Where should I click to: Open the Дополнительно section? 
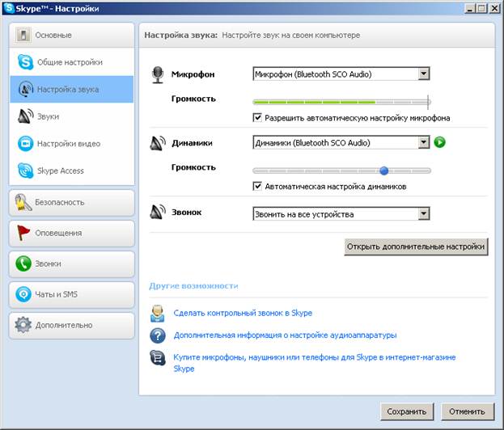click(x=72, y=325)
